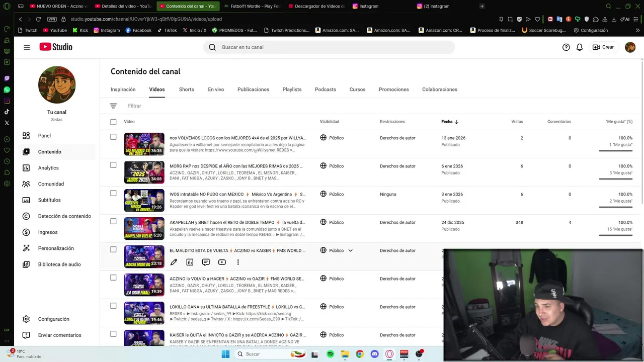This screenshot has height=362, width=644.
Task: Open the 'AKAPELLAH y BNET hacen el RETO' title
Action: (237, 222)
